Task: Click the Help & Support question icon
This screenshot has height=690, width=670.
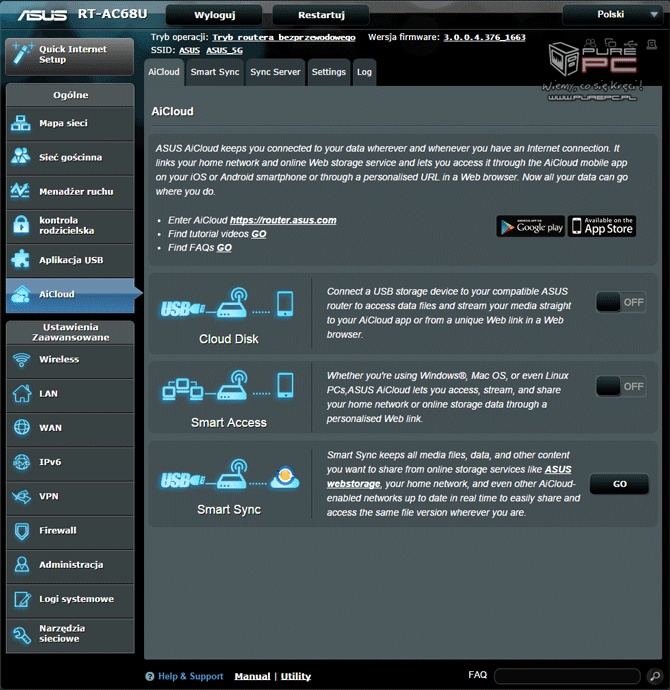Action: 150,676
